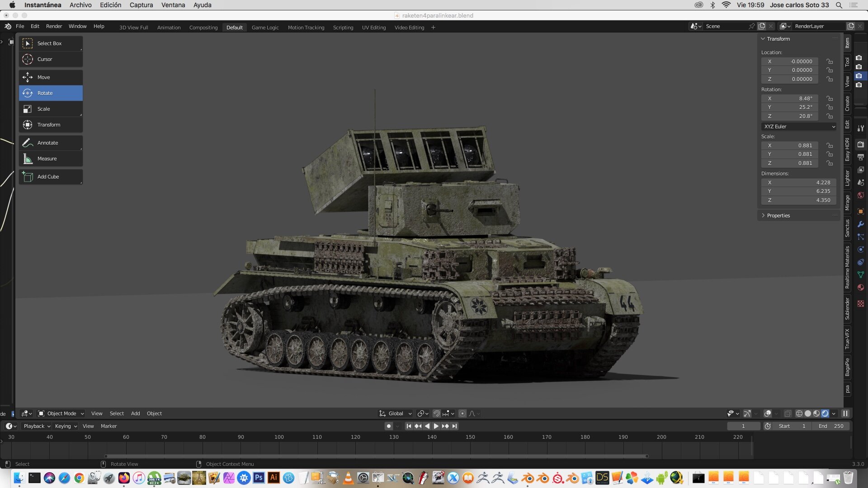Viewport: 868px width, 488px height.
Task: Open the Object Data green triangle icon
Action: (861, 275)
